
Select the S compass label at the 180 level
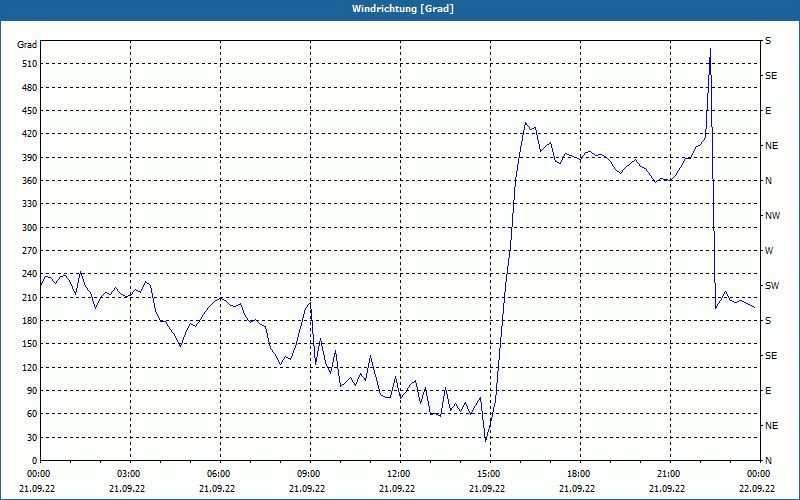[768, 321]
